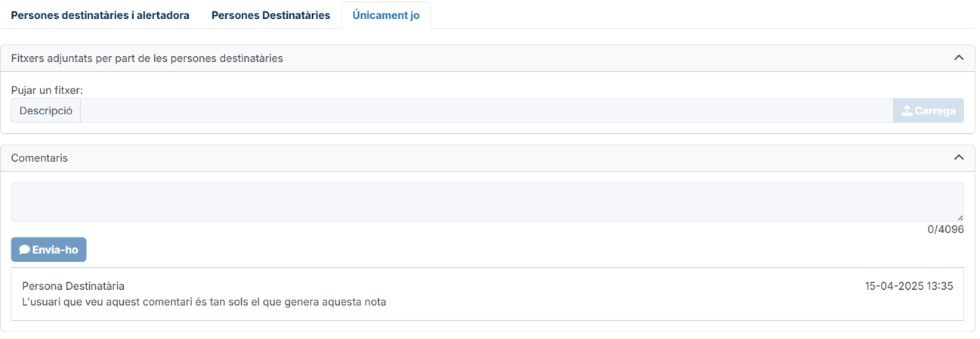980x339 pixels.
Task: Click the Pujar un fitxer label
Action: click(x=47, y=90)
